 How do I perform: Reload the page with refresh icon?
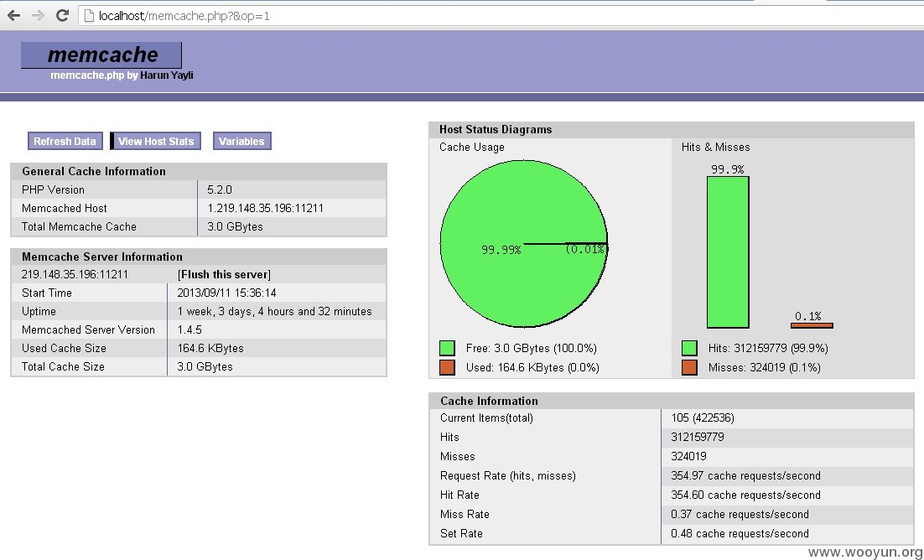click(62, 16)
